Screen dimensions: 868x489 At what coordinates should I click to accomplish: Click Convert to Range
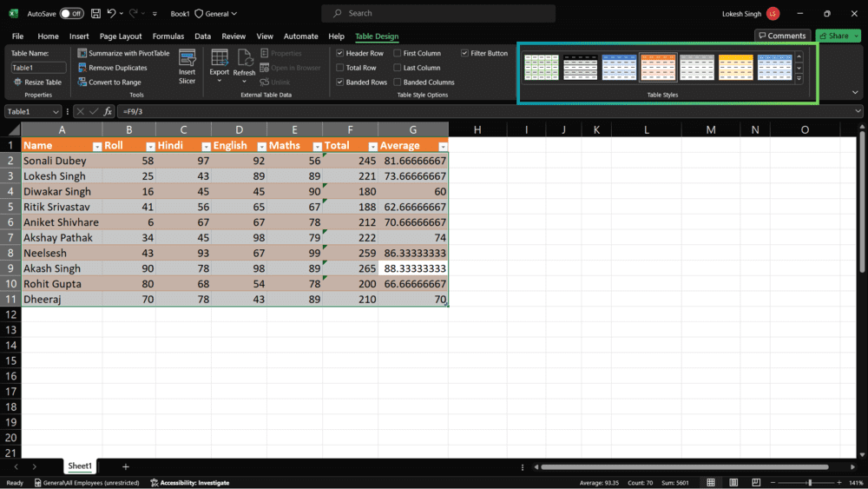[109, 82]
